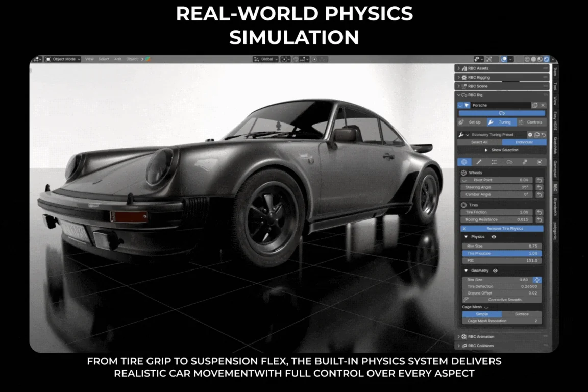
Task: Switch cage mesh mode to Surface
Action: pos(521,314)
